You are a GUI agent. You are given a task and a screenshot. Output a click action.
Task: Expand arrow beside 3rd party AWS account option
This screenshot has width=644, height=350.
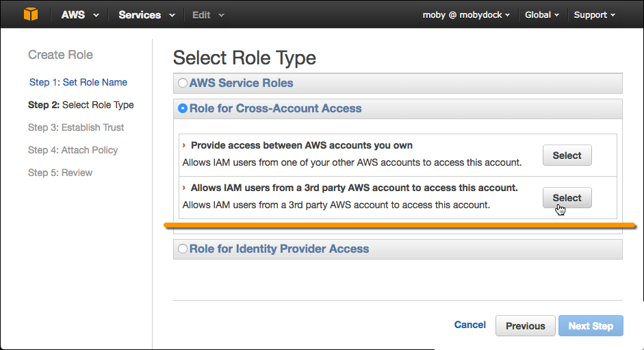[184, 188]
